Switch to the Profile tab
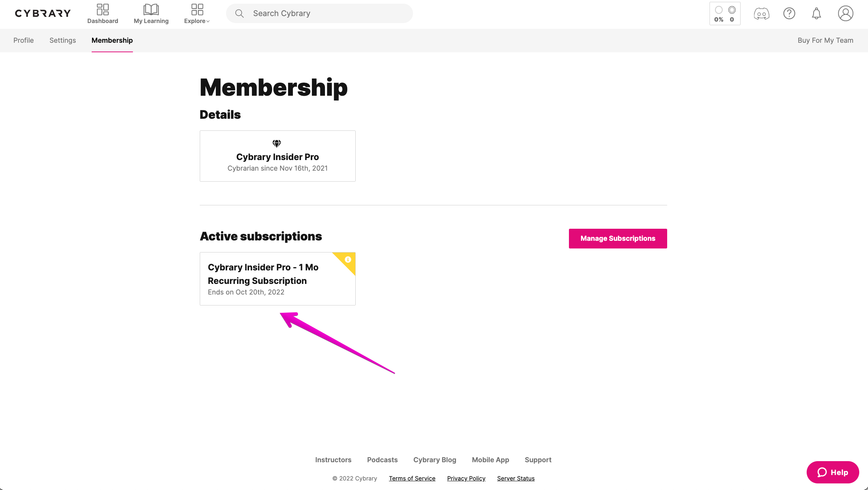Image resolution: width=868 pixels, height=490 pixels. tap(24, 40)
